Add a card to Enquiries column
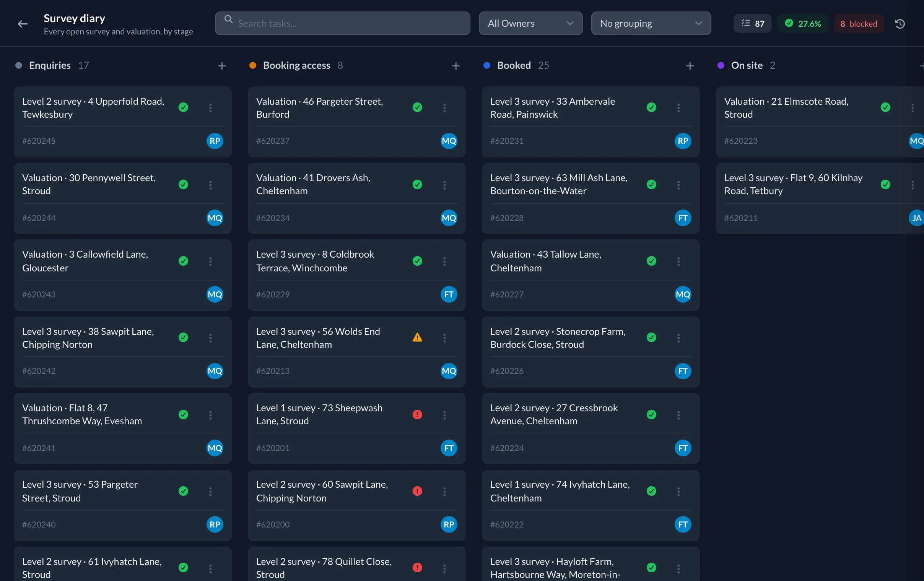 [222, 66]
